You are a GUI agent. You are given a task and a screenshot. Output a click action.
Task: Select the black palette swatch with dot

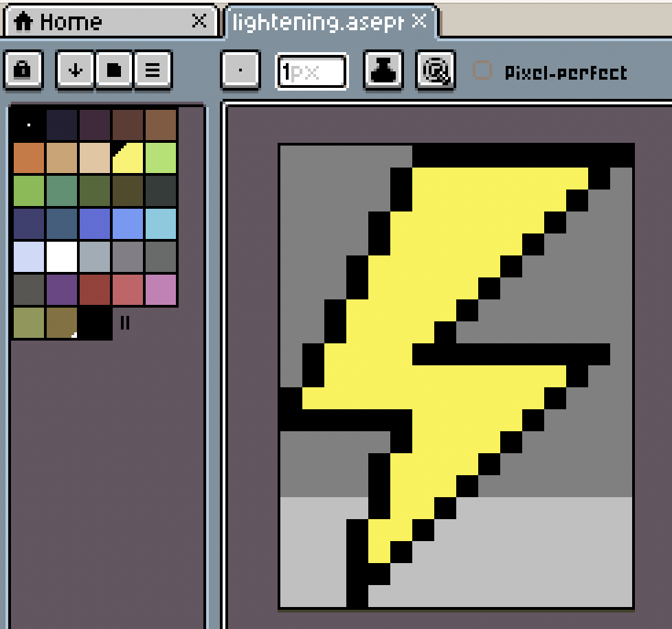(29, 124)
